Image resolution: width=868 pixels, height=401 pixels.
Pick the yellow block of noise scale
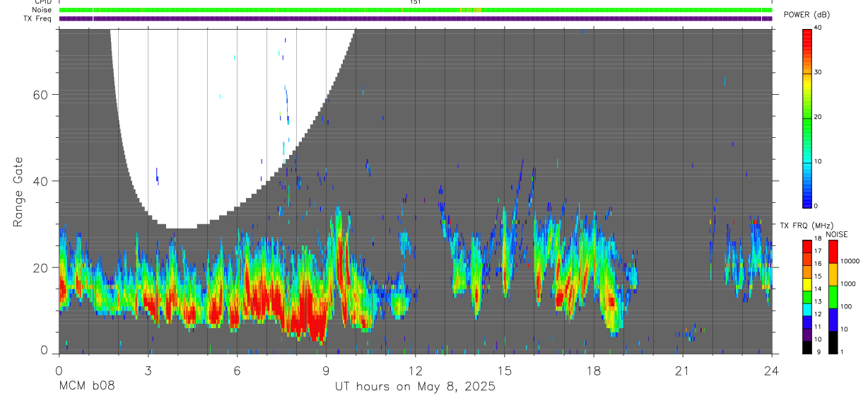(833, 274)
